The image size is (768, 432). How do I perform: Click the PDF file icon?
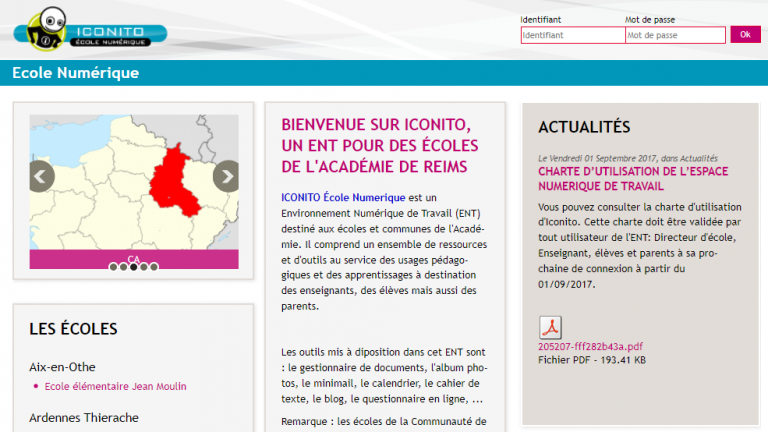(x=550, y=328)
